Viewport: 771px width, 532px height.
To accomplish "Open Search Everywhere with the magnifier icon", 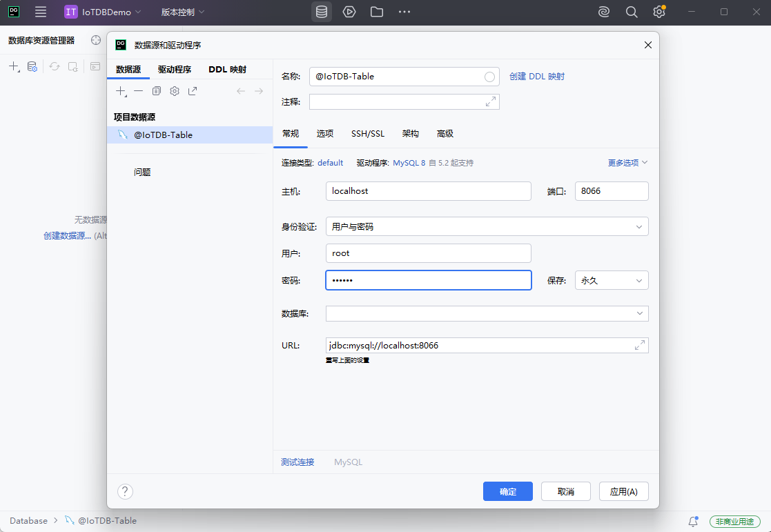I will pos(631,12).
